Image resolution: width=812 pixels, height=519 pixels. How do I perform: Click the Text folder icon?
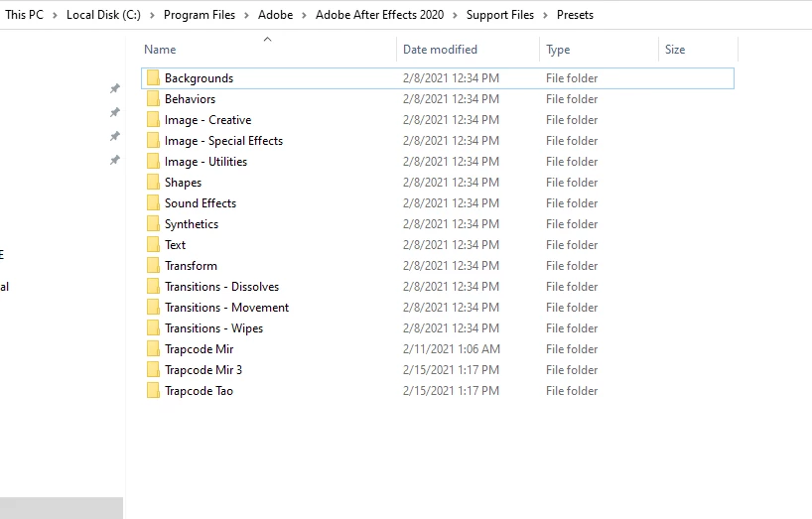(153, 244)
